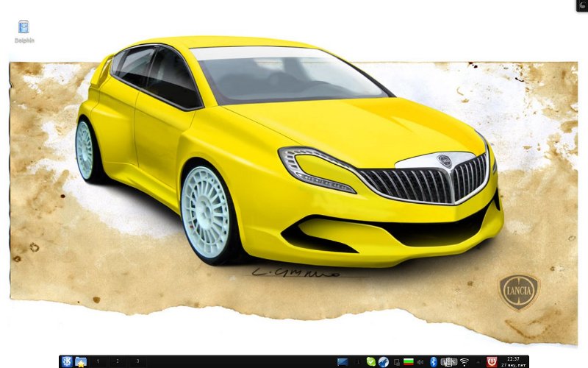This screenshot has width=588, height=368.
Task: Toggle the volume speaker icon
Action: click(420, 361)
